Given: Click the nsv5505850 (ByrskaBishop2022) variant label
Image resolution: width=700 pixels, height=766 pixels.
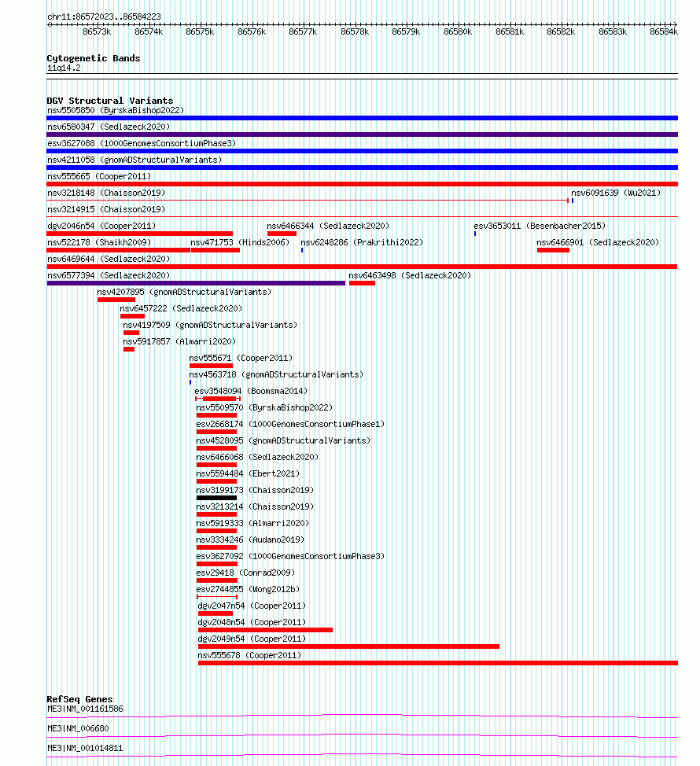Looking at the screenshot, I should click(116, 110).
